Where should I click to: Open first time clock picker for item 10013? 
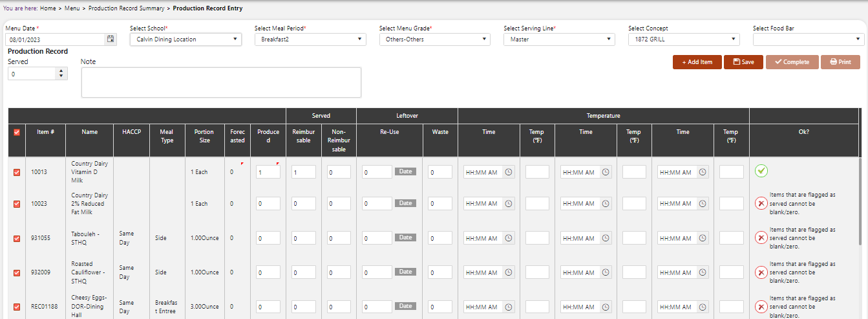(x=509, y=172)
